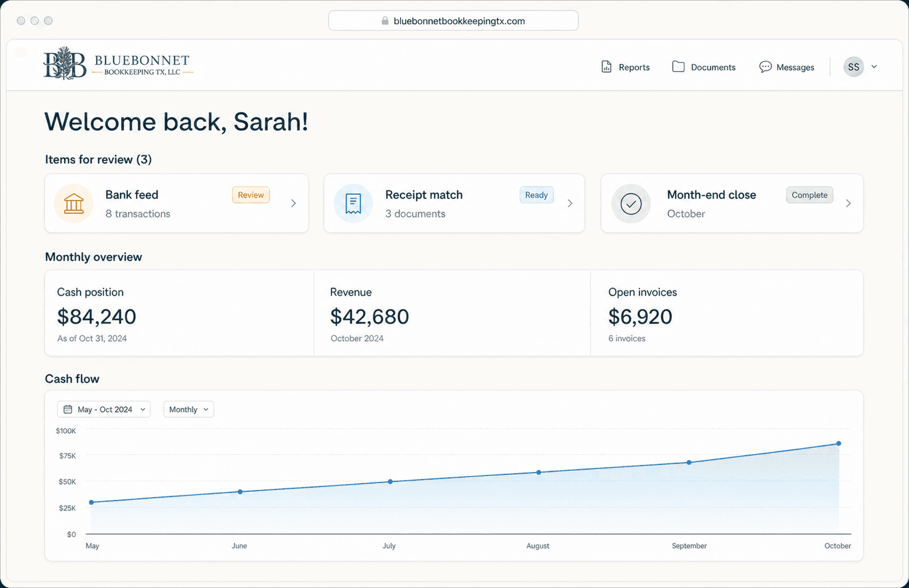Viewport: 909px width, 588px height.
Task: Open Month-end close card chevron arrow
Action: point(848,203)
